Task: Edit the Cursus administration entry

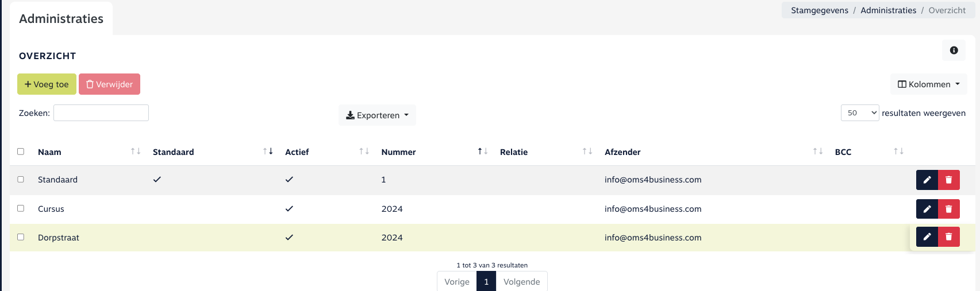Action: coord(927,209)
